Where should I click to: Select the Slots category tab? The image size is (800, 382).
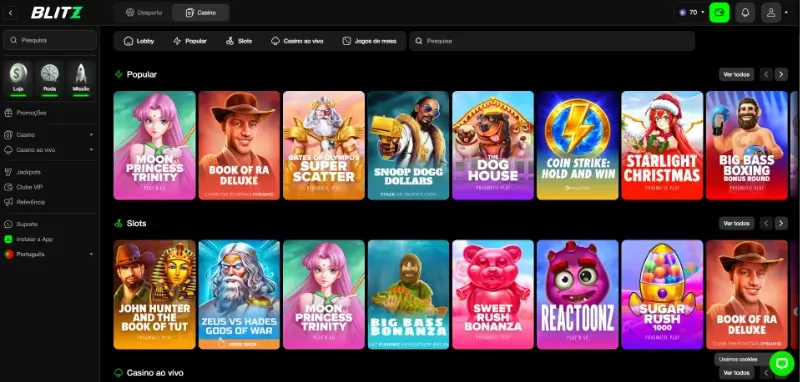click(239, 41)
